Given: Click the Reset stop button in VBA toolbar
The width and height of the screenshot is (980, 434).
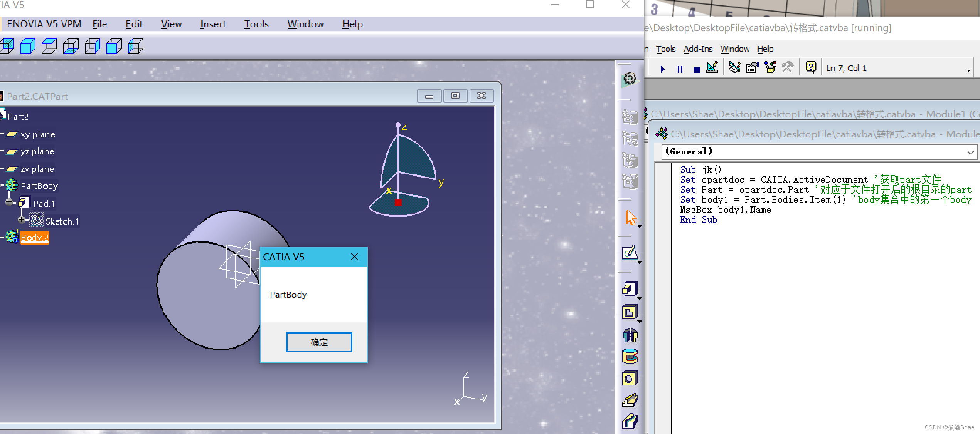Looking at the screenshot, I should (697, 69).
